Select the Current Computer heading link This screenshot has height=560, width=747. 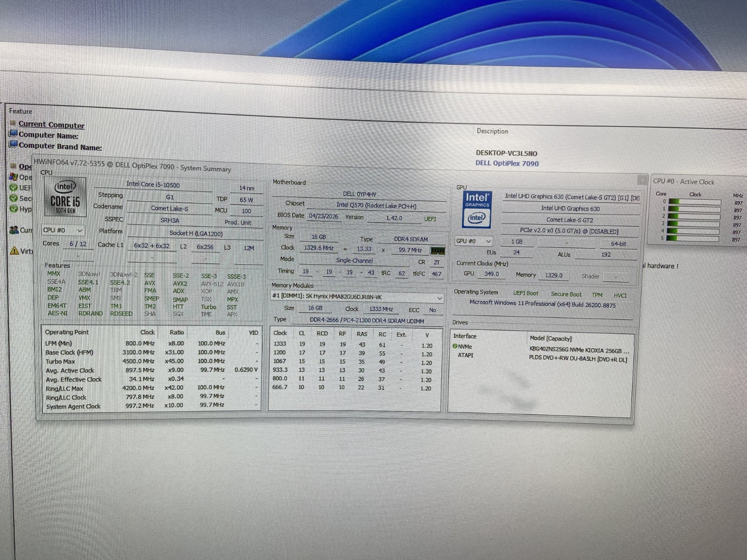[x=51, y=125]
